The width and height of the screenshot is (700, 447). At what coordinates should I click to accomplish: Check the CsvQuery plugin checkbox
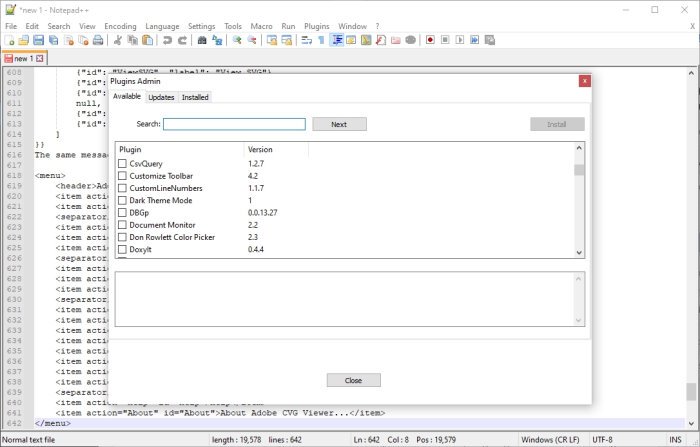tap(122, 163)
